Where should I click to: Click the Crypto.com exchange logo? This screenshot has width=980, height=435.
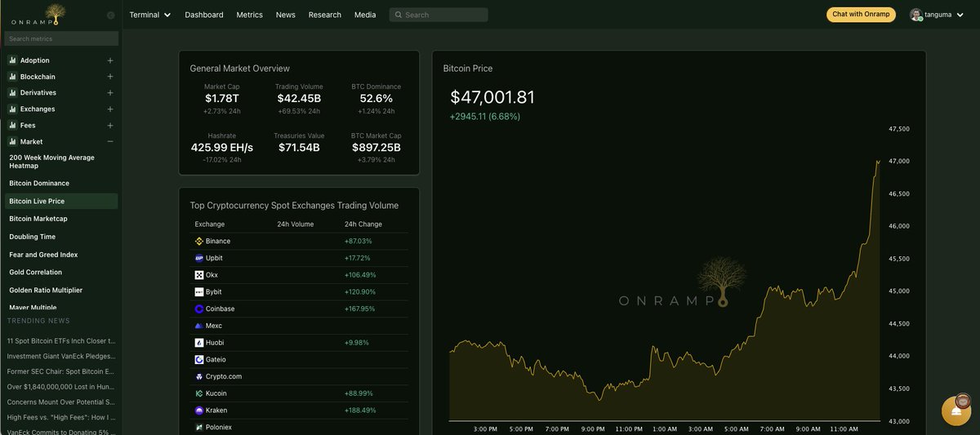pos(198,377)
